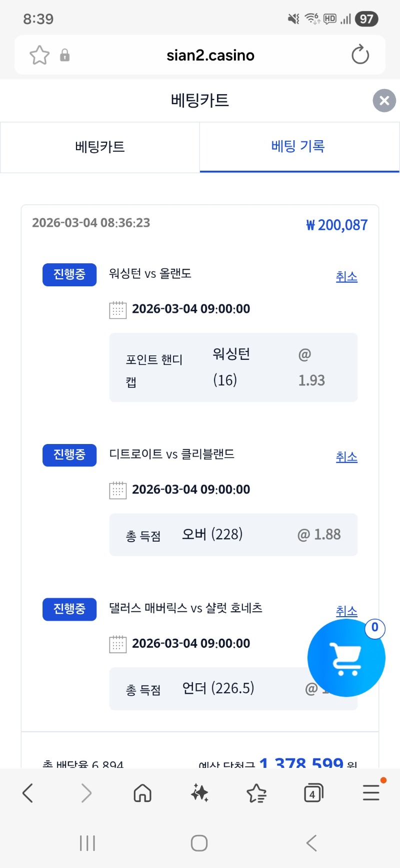Show the open tabs switcher
400x868 pixels.
pos(313,793)
